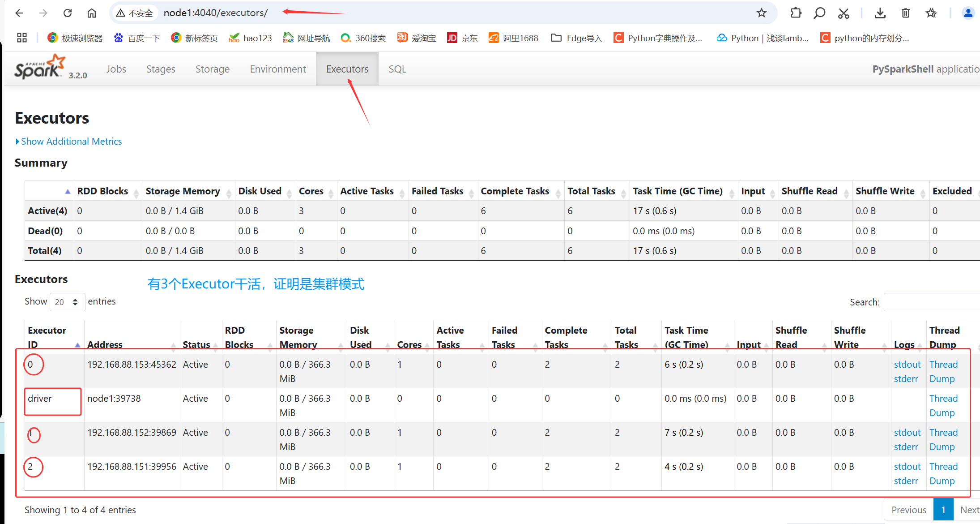Open the apps grid icon in bookmarks bar
Viewport: 980px width, 524px height.
[22, 38]
